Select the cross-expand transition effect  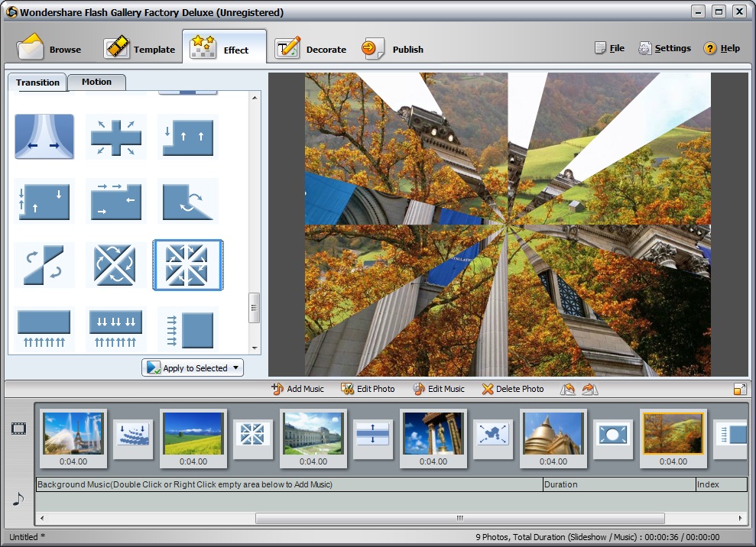(x=115, y=136)
